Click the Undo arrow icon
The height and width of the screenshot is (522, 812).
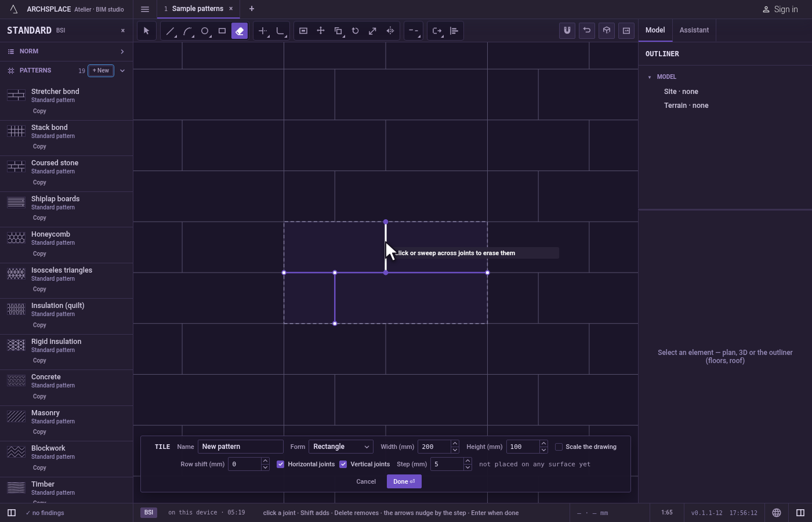click(x=587, y=31)
